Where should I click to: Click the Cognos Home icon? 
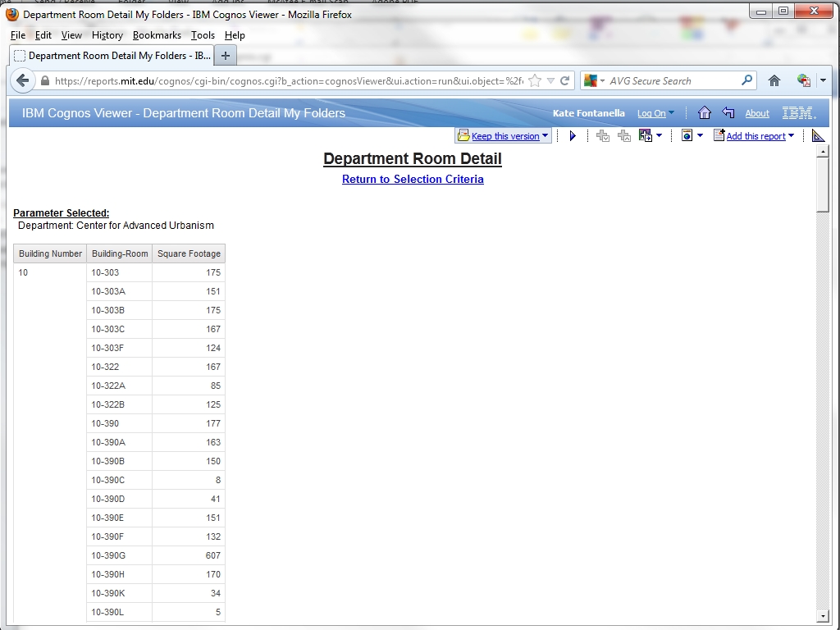(x=704, y=113)
